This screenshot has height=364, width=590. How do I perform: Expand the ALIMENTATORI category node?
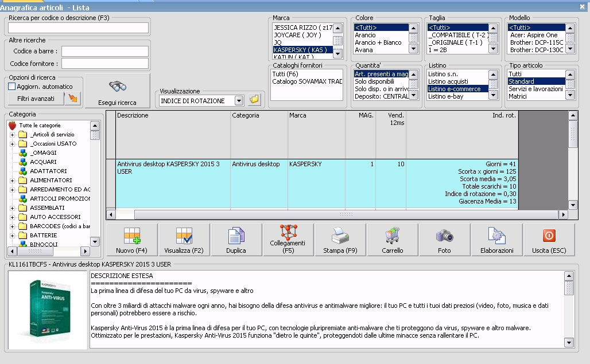pyautogui.click(x=12, y=181)
